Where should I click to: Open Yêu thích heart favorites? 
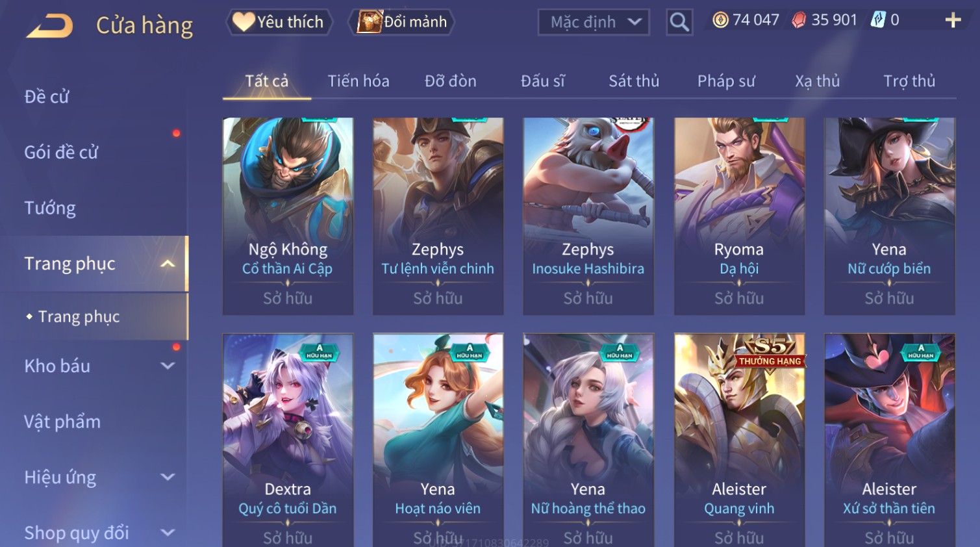(279, 22)
